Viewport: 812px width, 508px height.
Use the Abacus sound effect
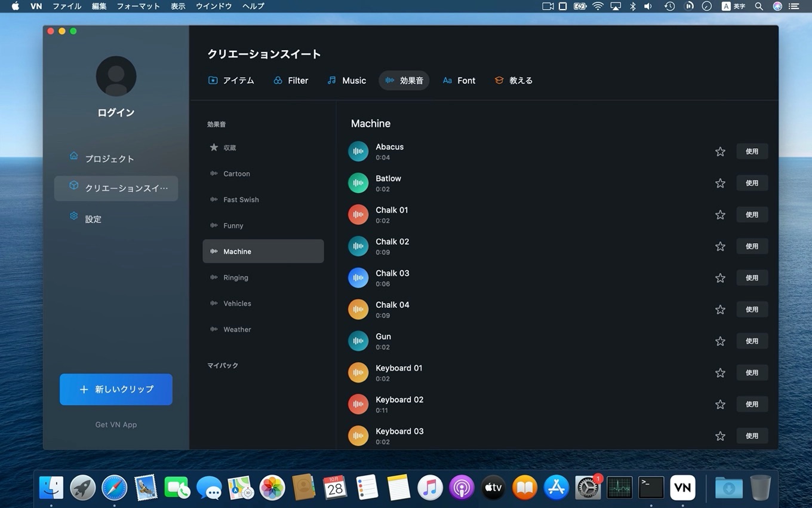point(752,152)
